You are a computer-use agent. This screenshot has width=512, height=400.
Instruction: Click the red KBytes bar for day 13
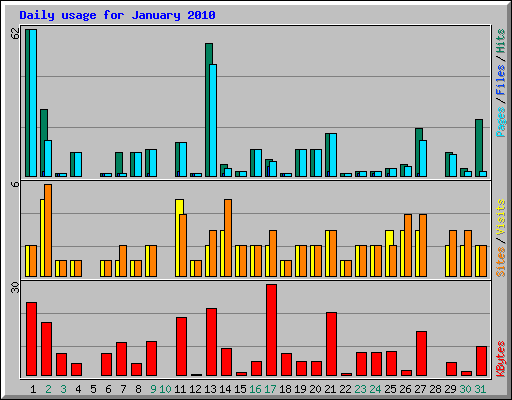pyautogui.click(x=211, y=342)
